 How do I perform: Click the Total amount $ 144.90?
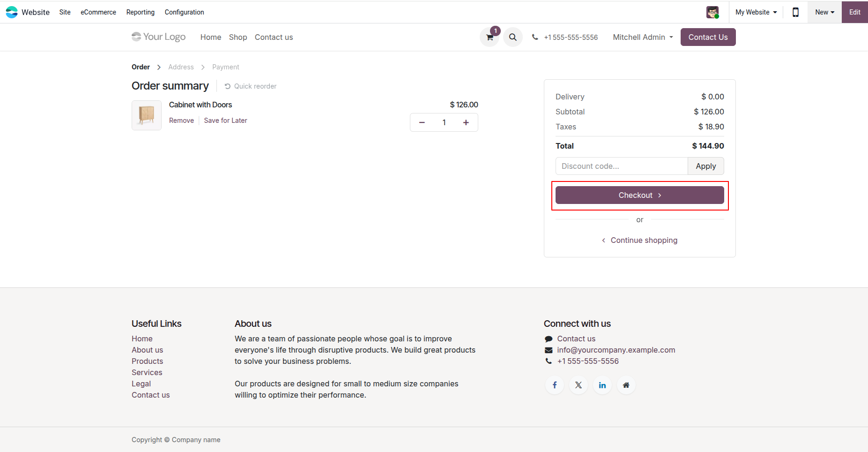(x=708, y=146)
